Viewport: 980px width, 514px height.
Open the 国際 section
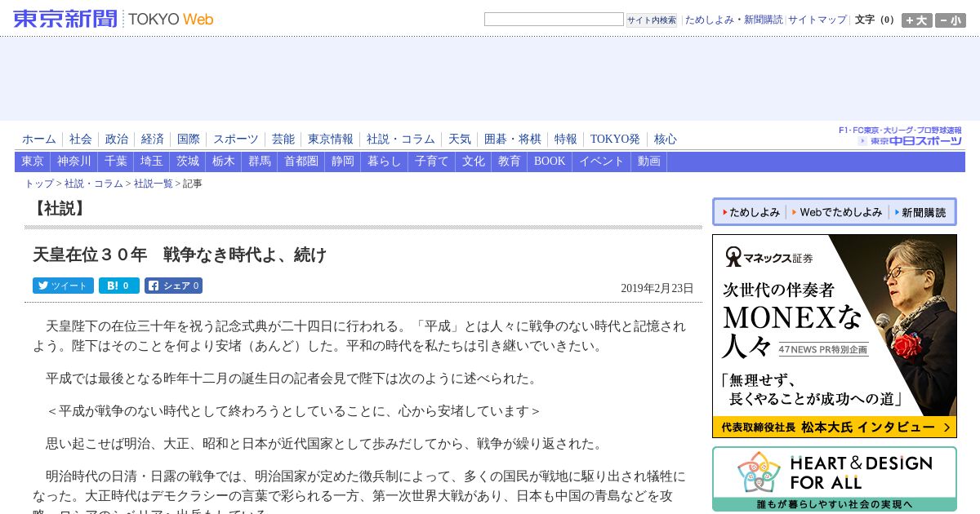189,140
